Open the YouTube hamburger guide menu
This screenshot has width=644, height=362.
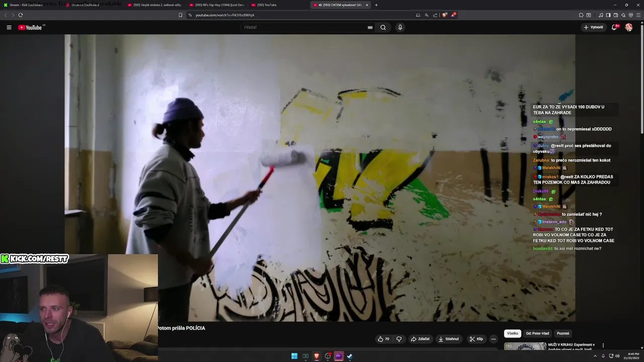pos(9,27)
